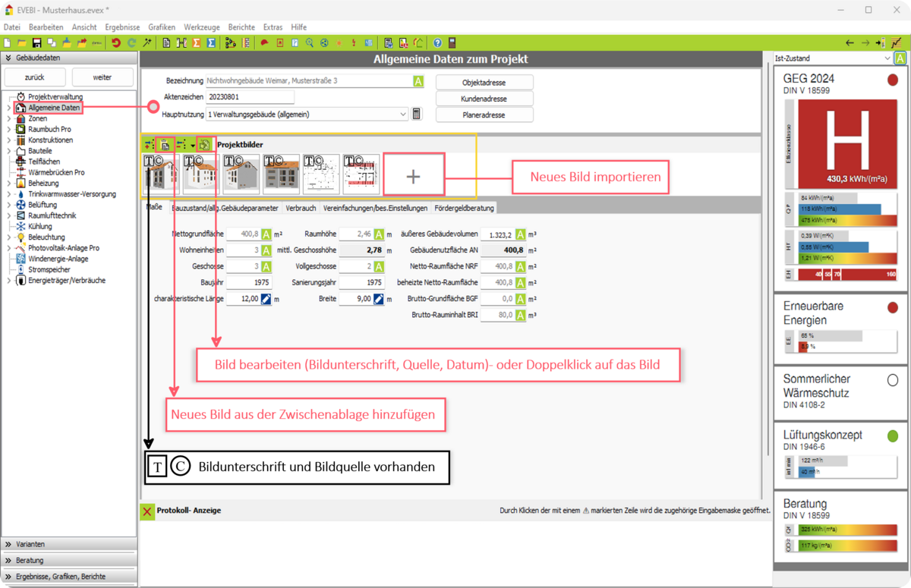Click the Save floppy disk icon
This screenshot has height=588, width=911.
point(36,43)
